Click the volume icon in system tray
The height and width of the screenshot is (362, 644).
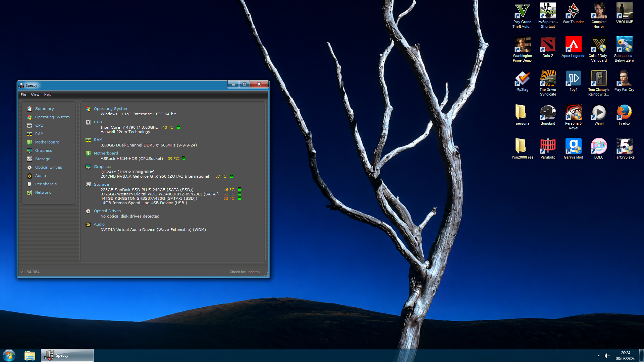pos(607,356)
